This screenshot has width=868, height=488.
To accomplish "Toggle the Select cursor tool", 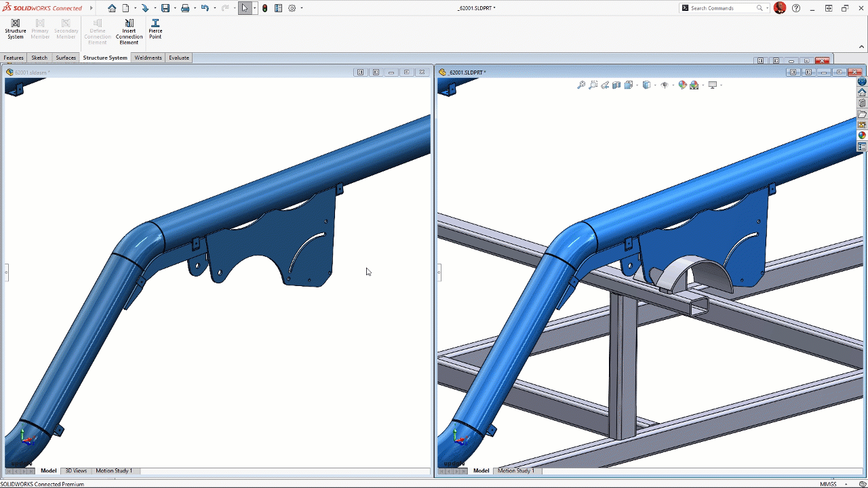I will pyautogui.click(x=244, y=8).
